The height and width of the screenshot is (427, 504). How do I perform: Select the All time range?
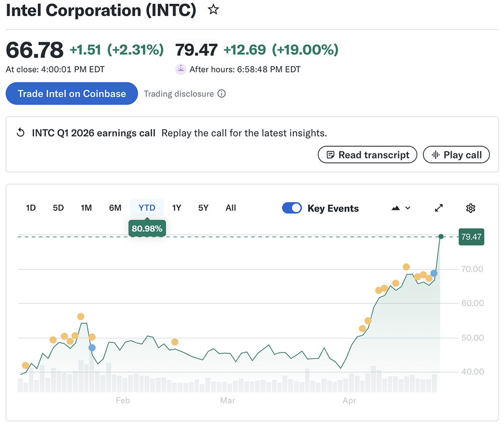231,208
